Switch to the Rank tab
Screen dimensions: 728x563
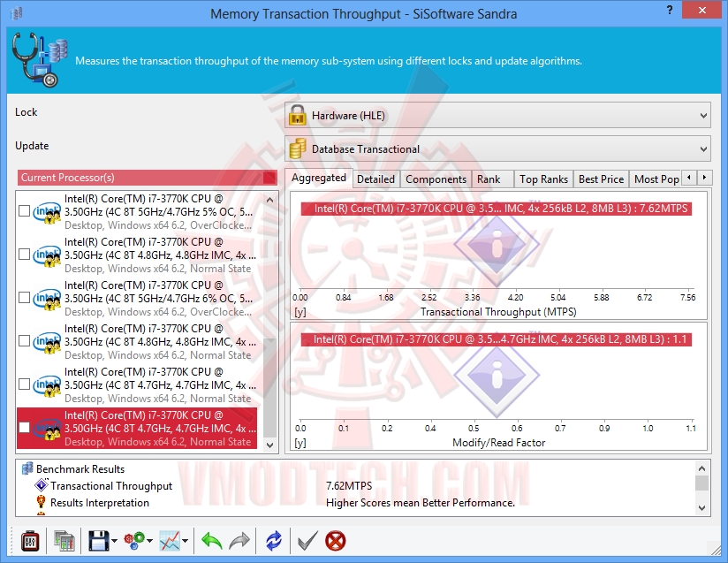(x=493, y=179)
